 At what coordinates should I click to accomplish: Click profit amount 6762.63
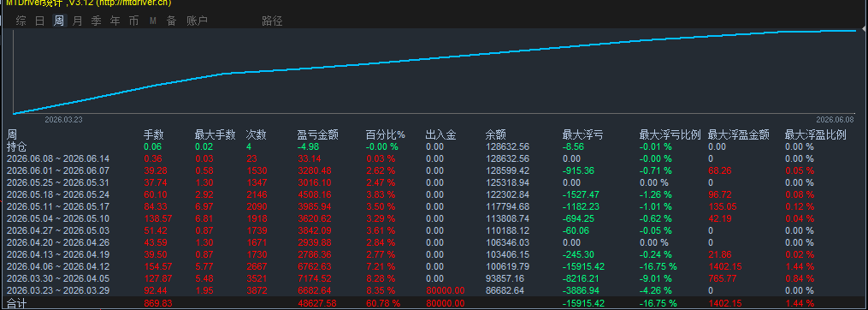pyautogui.click(x=314, y=266)
